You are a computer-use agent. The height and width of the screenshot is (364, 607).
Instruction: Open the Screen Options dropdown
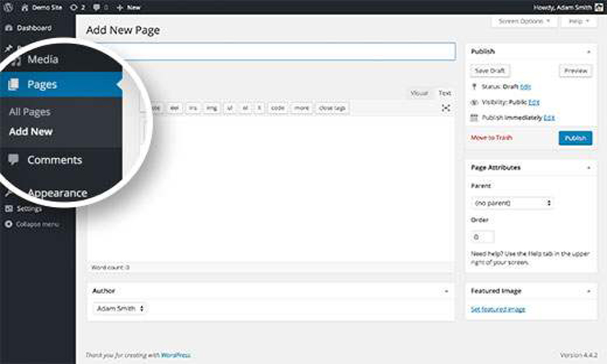[523, 21]
